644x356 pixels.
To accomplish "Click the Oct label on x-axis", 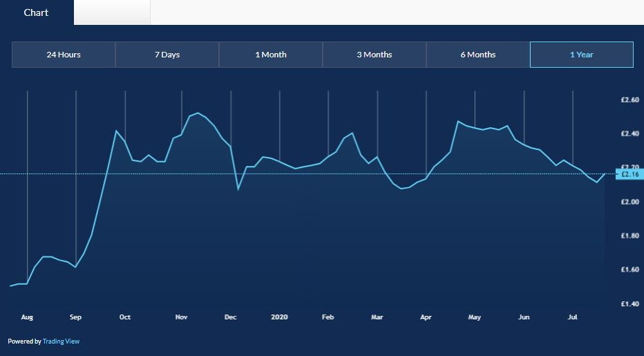I will [125, 317].
